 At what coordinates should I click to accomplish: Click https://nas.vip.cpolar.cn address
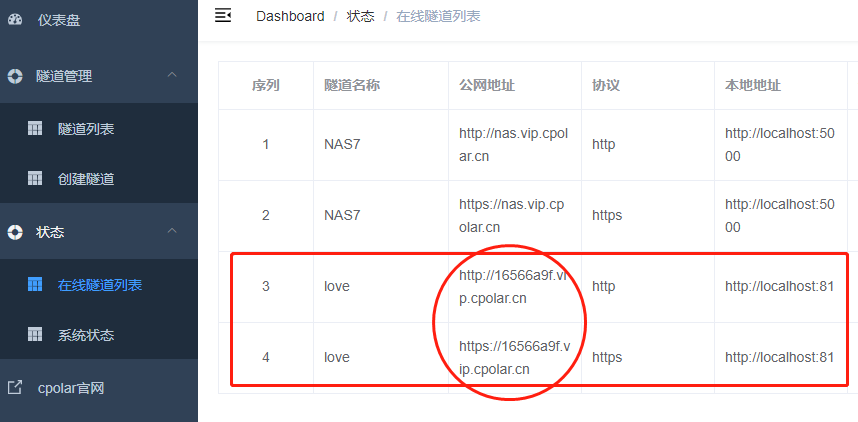pos(512,215)
